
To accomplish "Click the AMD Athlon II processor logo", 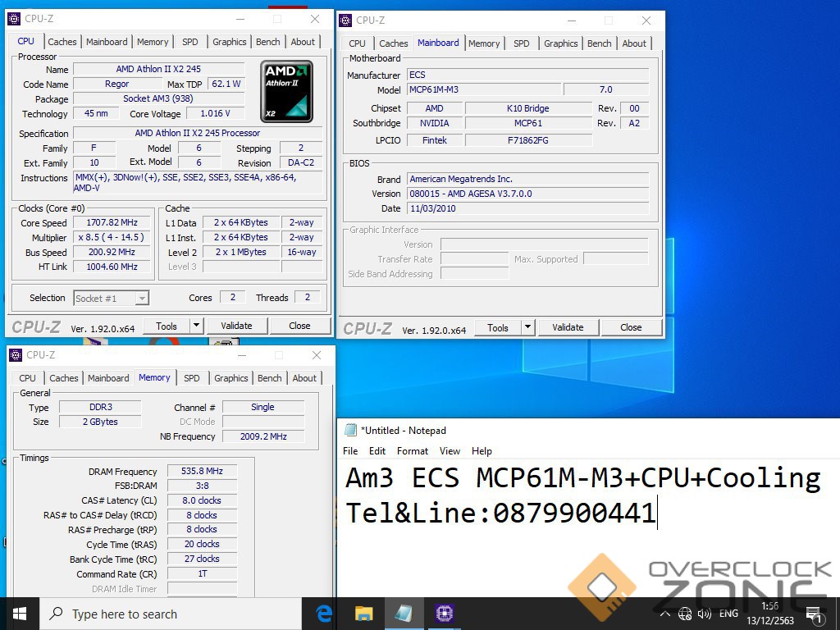I will coord(286,90).
